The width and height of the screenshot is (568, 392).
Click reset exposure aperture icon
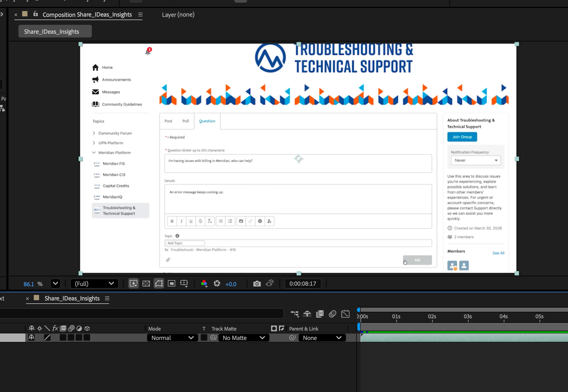click(217, 284)
